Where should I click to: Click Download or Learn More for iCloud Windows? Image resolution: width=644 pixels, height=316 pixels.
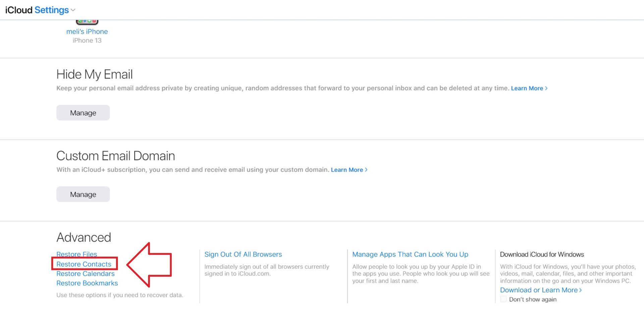[x=539, y=290]
